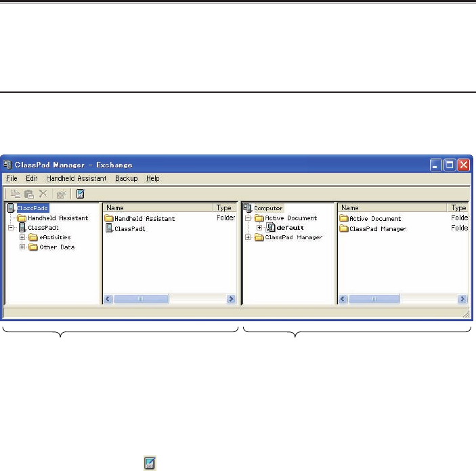Open the Handheld Assistant menu
The height and width of the screenshot is (471, 476).
(77, 178)
